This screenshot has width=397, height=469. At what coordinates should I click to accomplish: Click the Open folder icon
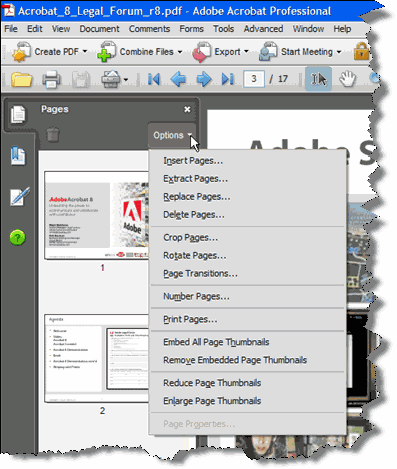coord(21,79)
